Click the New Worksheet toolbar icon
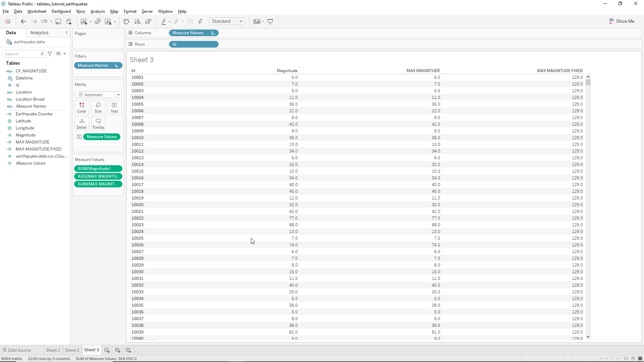The height and width of the screenshot is (362, 644). pyautogui.click(x=84, y=21)
